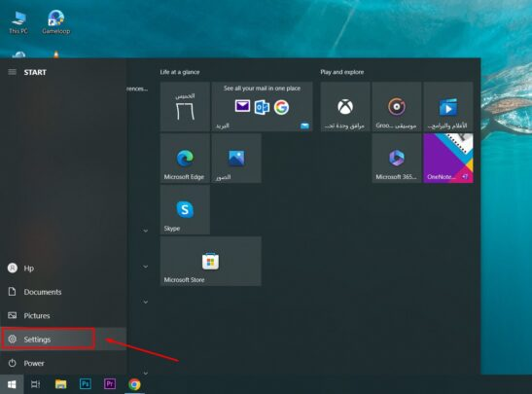This screenshot has height=394, width=532.
Task: Open the OneNote tile
Action: (448, 159)
